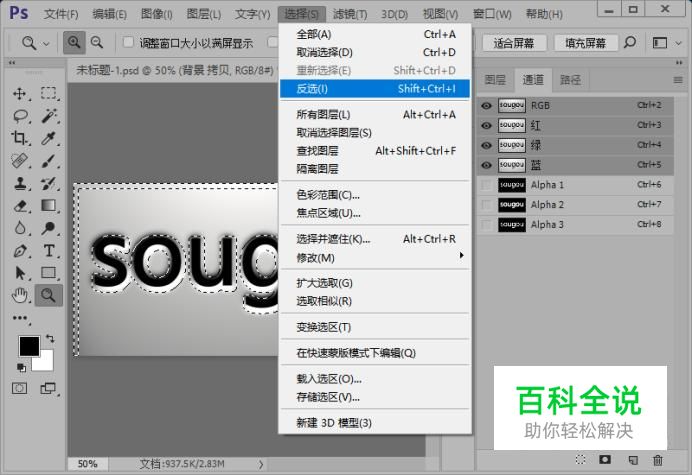Hide the RGB channel eye
The height and width of the screenshot is (475, 692).
coord(486,106)
